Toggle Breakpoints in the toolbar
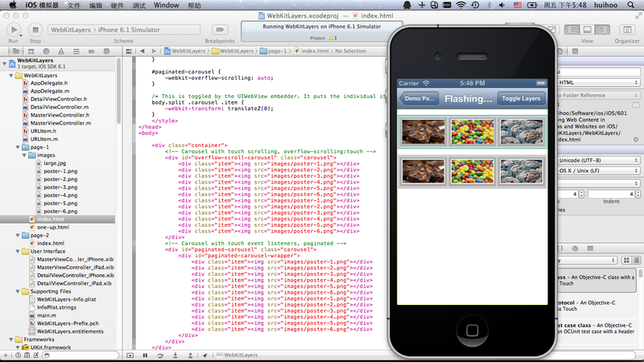The width and height of the screenshot is (644, 362). [220, 30]
